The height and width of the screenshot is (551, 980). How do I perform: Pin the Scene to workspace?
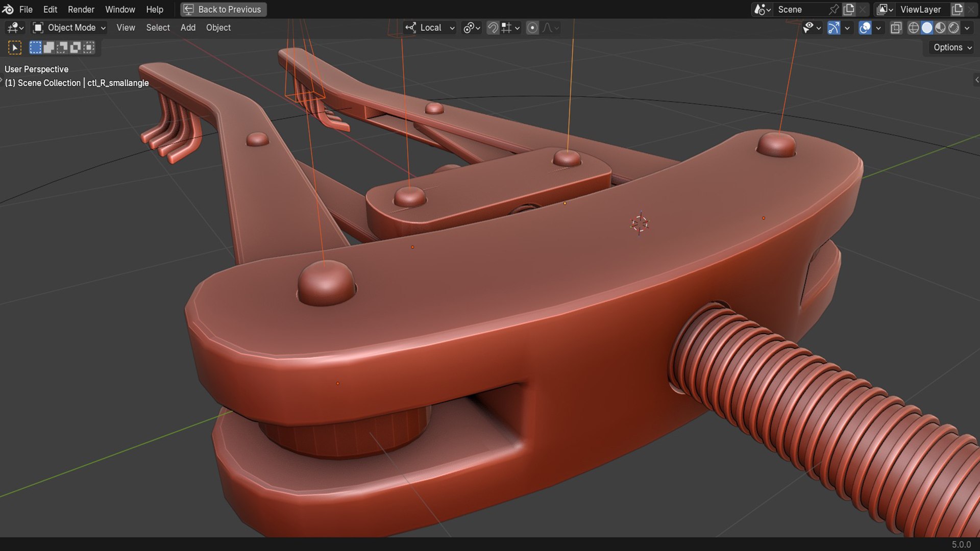(x=834, y=9)
